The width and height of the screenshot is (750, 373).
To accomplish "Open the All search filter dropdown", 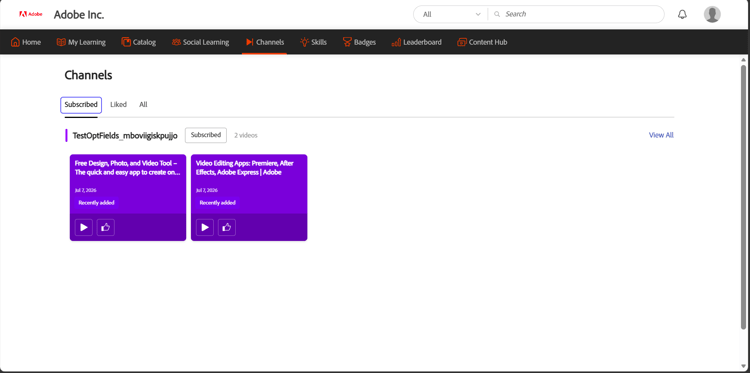I will tap(451, 14).
